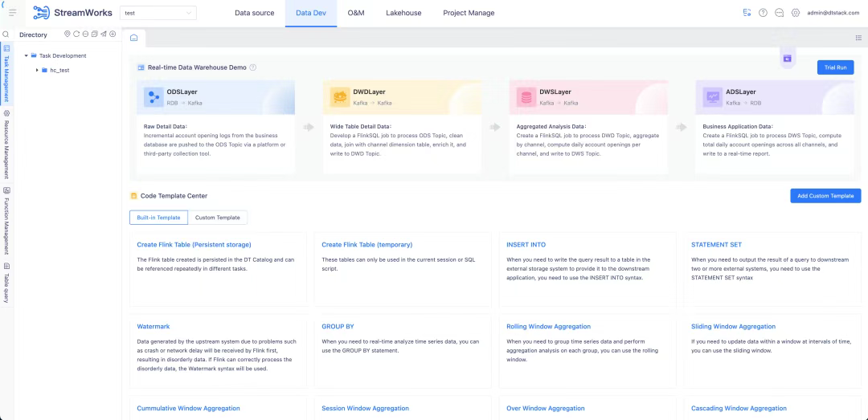
Task: Open the settings gear in top bar
Action: [x=796, y=13]
